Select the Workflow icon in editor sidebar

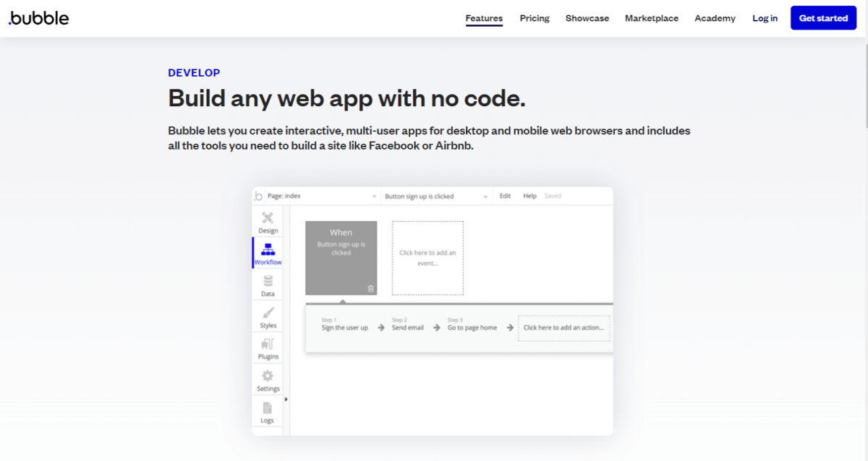coord(268,249)
